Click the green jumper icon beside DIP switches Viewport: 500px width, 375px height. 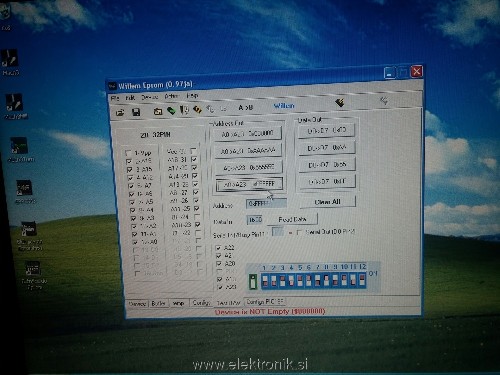253,282
